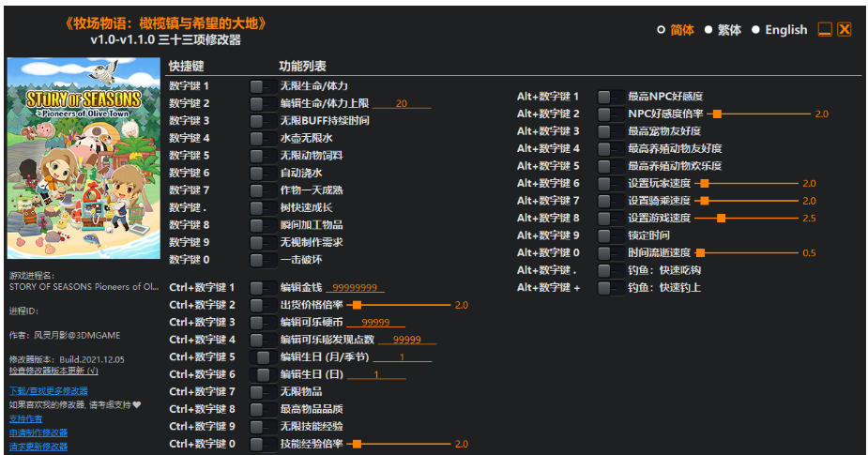Toggle 最高物品品质 switch
The width and height of the screenshot is (868, 455).
262,409
